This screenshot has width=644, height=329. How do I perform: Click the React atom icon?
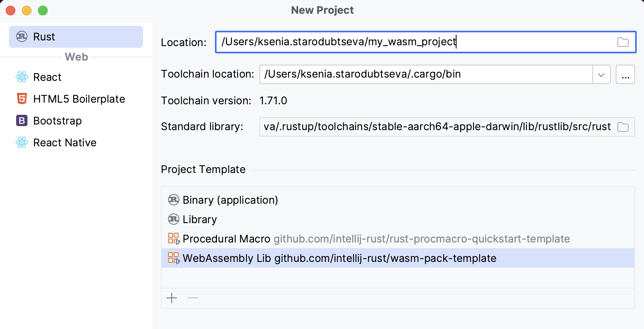tap(22, 77)
